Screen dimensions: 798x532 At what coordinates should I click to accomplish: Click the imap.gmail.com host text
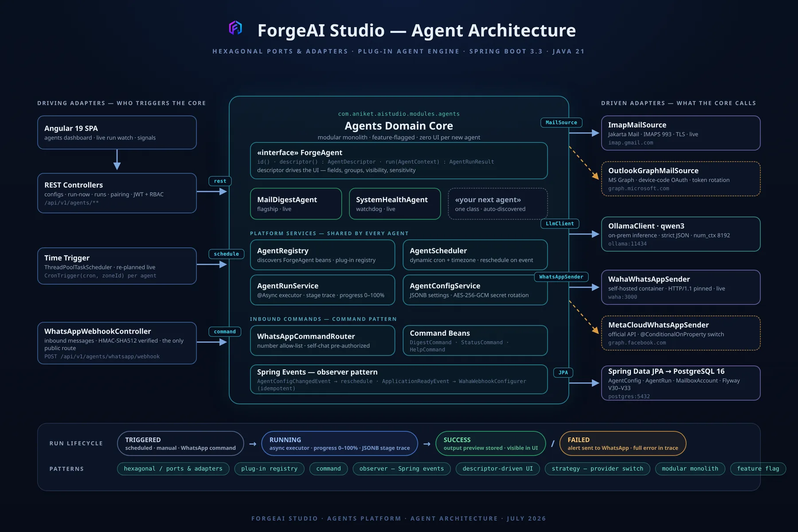630,143
